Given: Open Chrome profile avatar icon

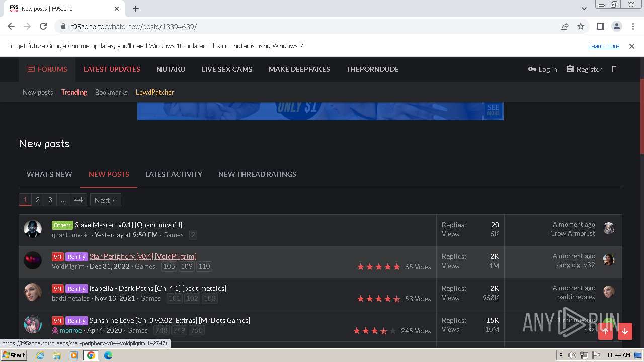Looking at the screenshot, I should tap(616, 26).
